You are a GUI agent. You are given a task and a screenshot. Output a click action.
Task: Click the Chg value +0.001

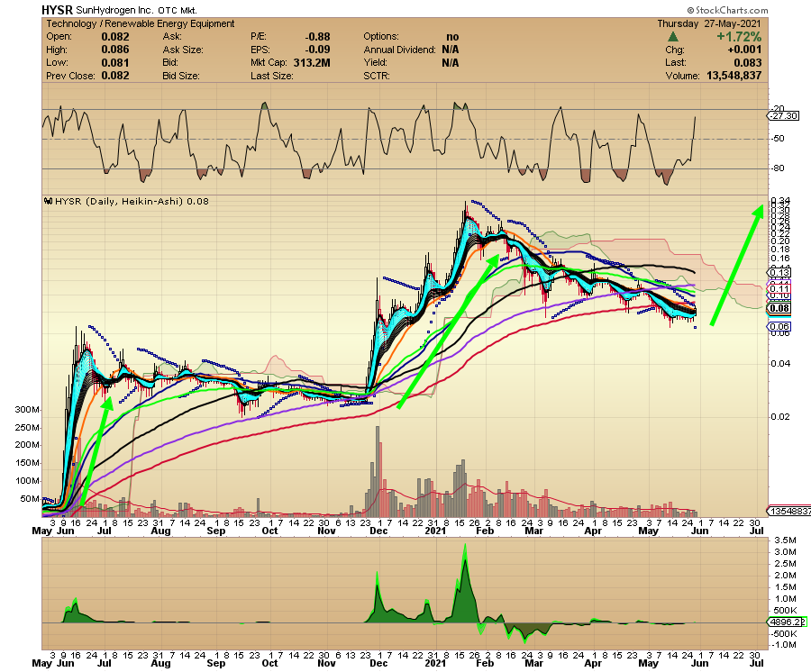744,50
